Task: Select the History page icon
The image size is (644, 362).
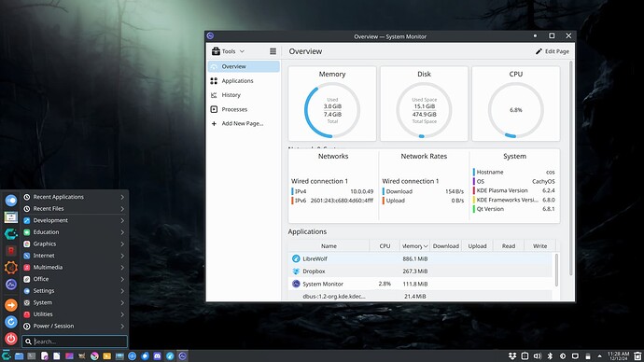Action: 214,95
